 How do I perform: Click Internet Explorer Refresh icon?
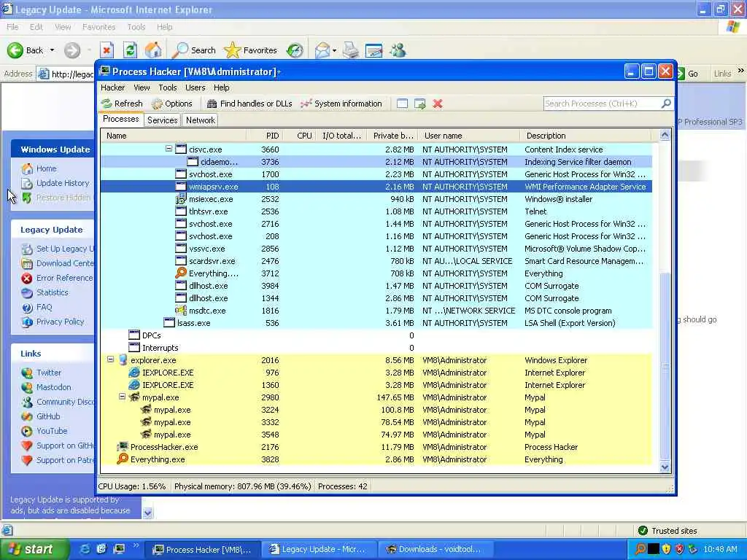point(130,50)
